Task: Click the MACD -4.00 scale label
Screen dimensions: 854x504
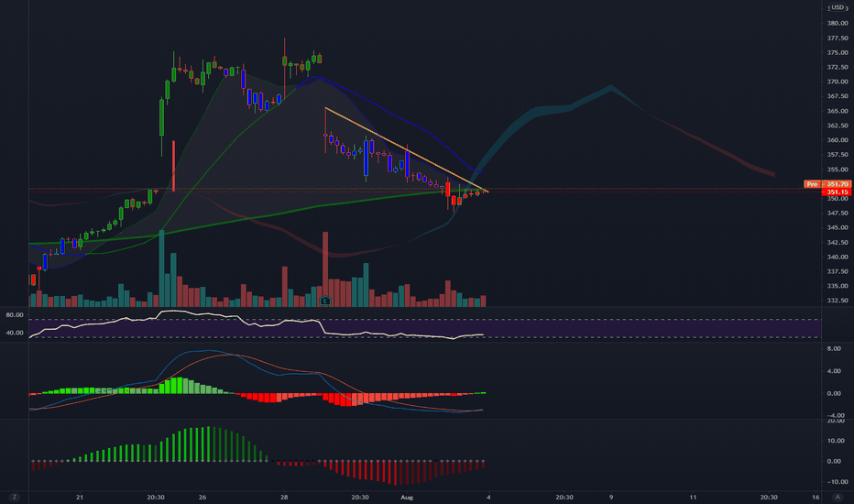Action: tap(834, 416)
